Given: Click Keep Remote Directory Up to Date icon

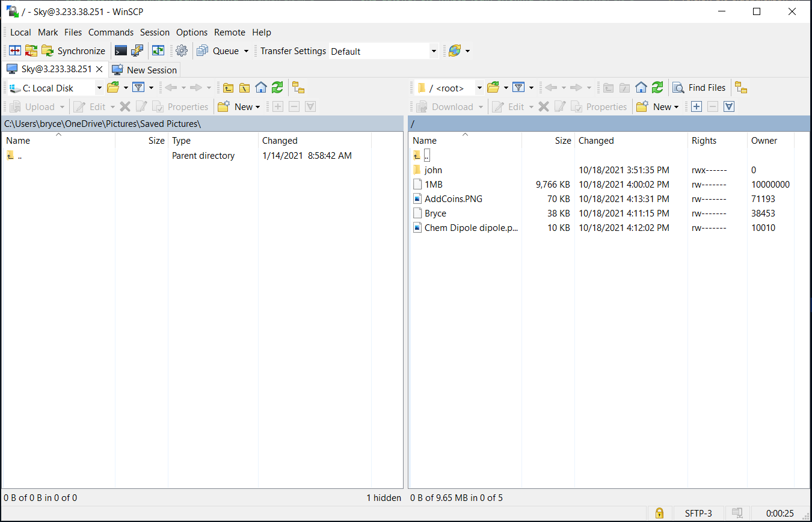Looking at the screenshot, I should coord(158,51).
